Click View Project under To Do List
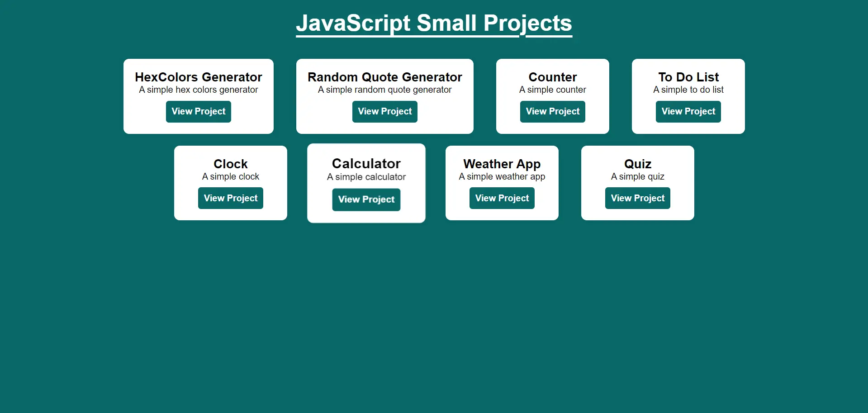This screenshot has height=413, width=868. (x=688, y=112)
